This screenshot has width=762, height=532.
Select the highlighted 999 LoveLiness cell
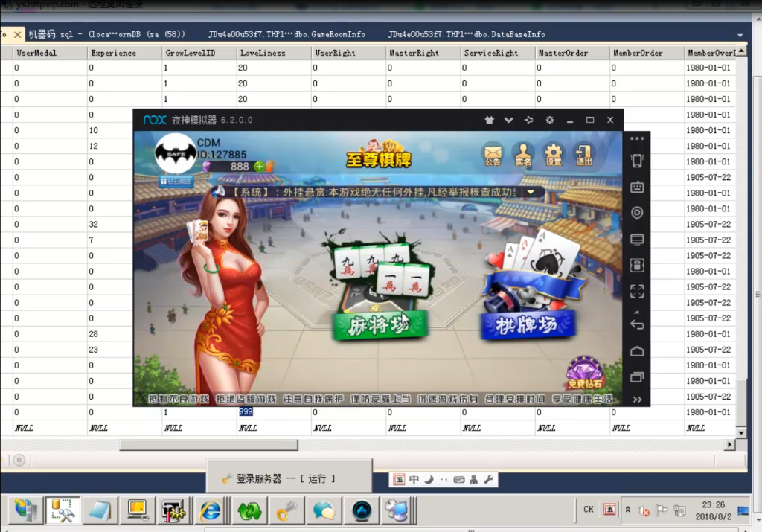pyautogui.click(x=274, y=412)
